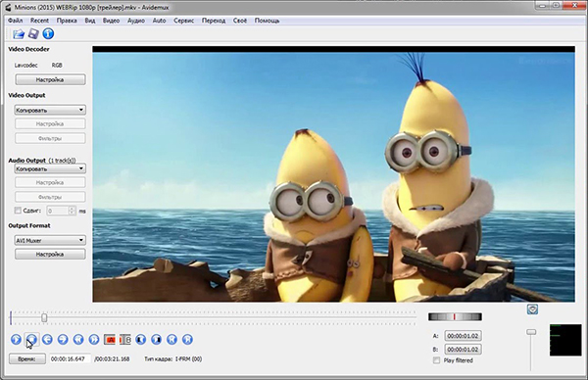Tick the Play filtered checkbox
Viewport: 588px width, 380px height.
[436, 360]
